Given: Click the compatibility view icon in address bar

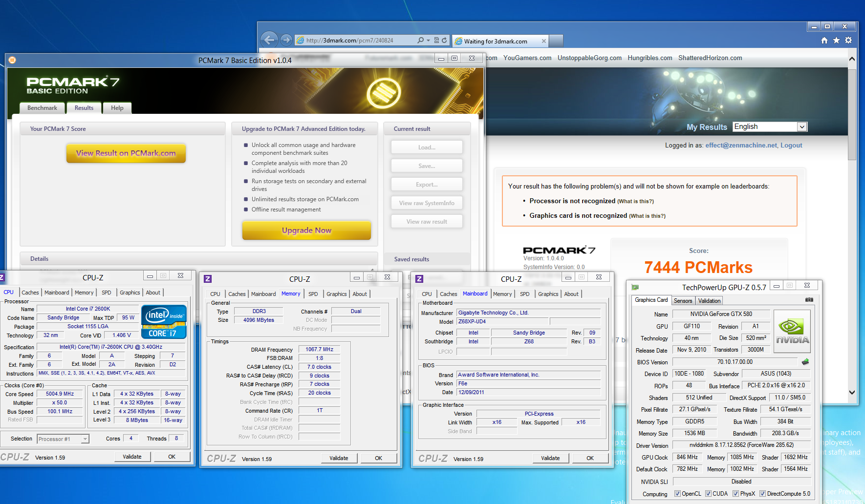Looking at the screenshot, I should 437,41.
